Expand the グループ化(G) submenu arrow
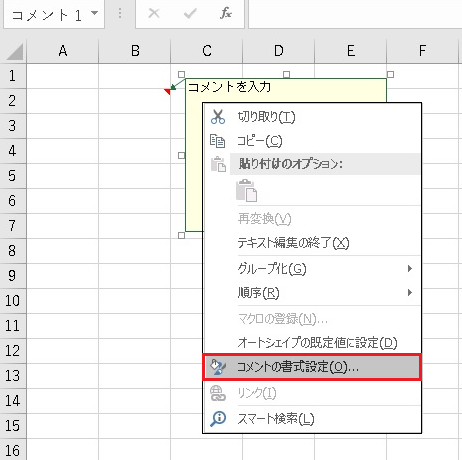462x460 pixels. pyautogui.click(x=410, y=269)
